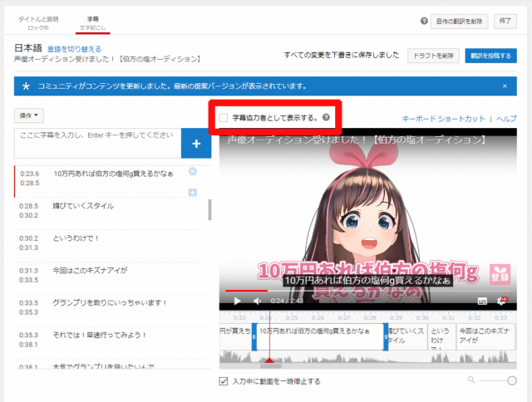Image resolution: width=532 pixels, height=402 pixels.
Task: Click the red playhead marker on the waveform
Action: [269, 360]
